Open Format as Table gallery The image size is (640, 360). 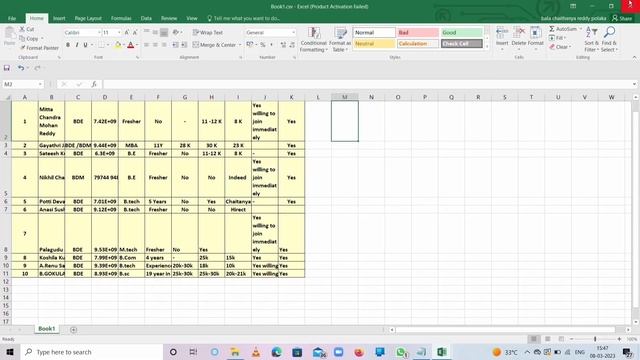pos(340,40)
